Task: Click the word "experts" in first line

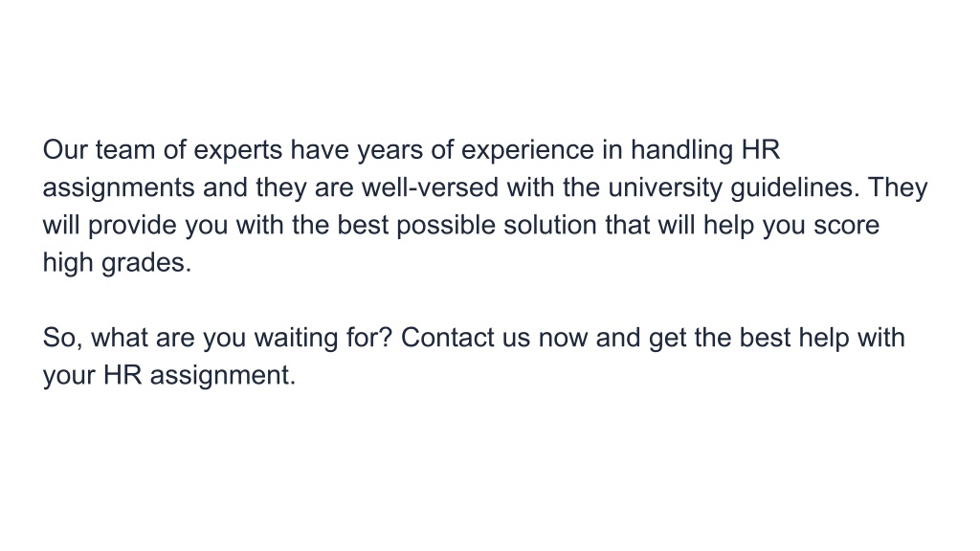Action: (x=238, y=151)
